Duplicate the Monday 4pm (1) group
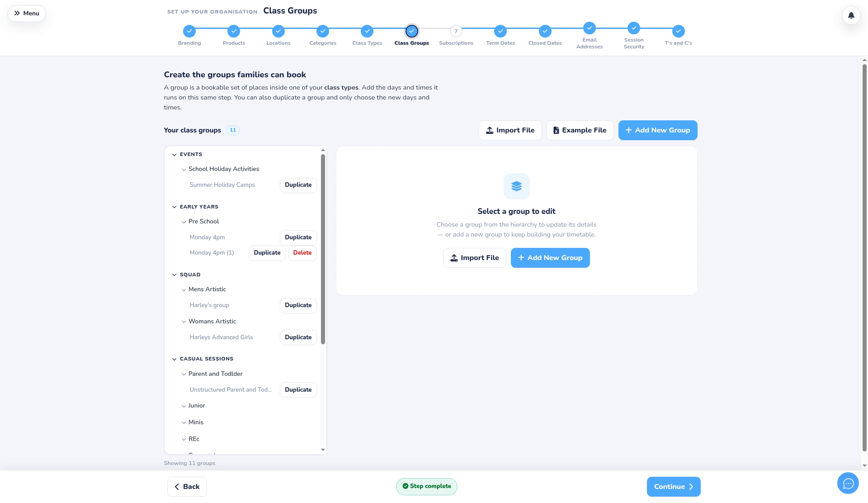The image size is (868, 503). coord(267,253)
